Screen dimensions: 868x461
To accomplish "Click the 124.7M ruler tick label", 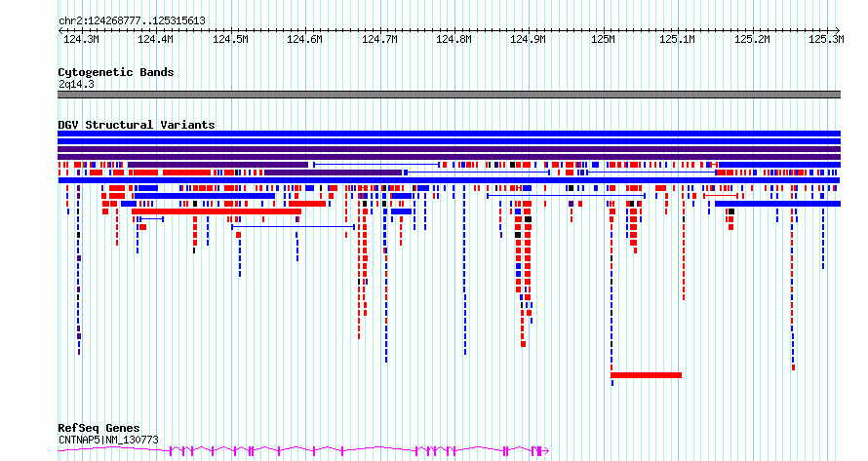I will (379, 39).
